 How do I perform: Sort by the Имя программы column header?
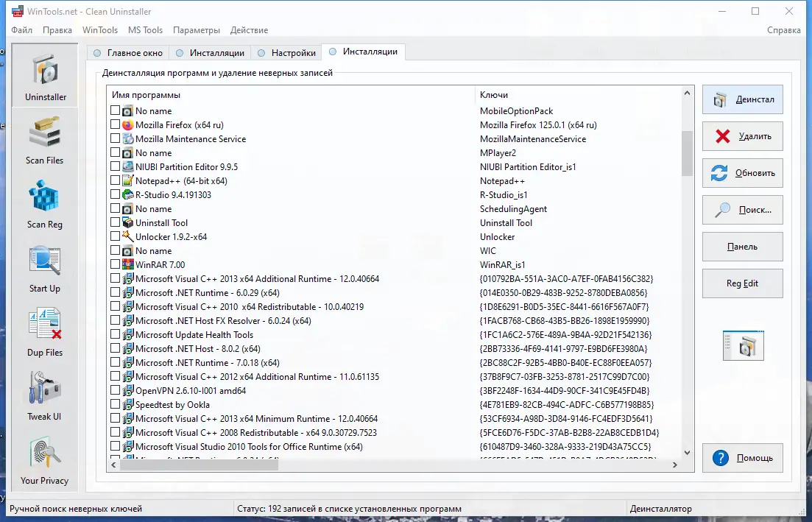tap(291, 95)
